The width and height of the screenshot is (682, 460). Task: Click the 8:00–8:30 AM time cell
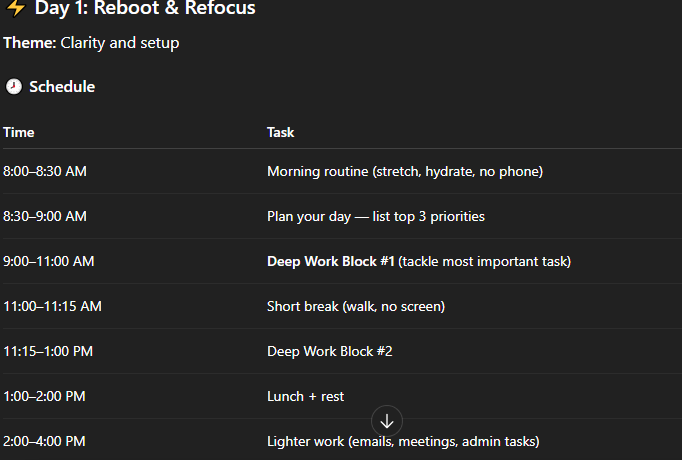tap(45, 171)
